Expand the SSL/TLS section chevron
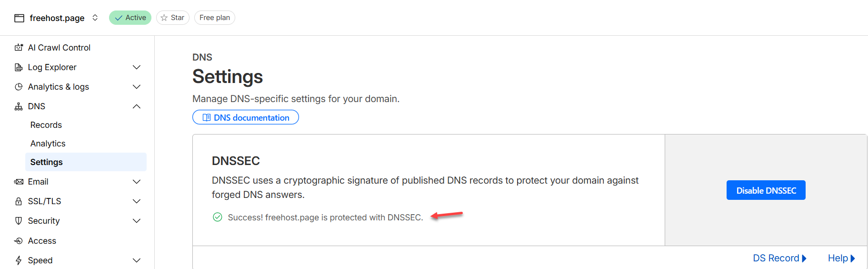This screenshot has width=868, height=269. (x=137, y=201)
